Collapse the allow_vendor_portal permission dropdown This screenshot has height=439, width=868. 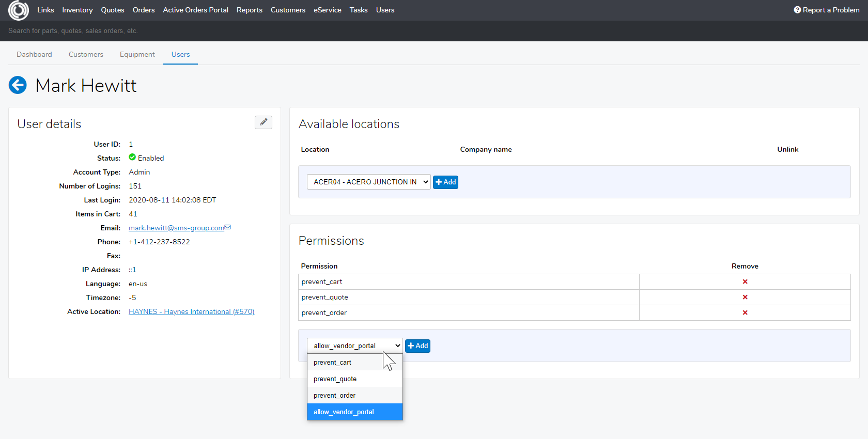tap(354, 346)
